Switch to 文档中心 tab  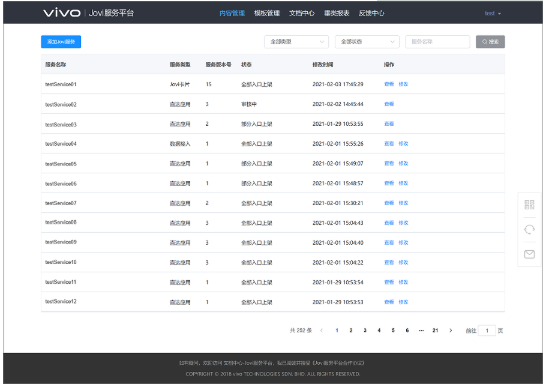[x=302, y=13]
